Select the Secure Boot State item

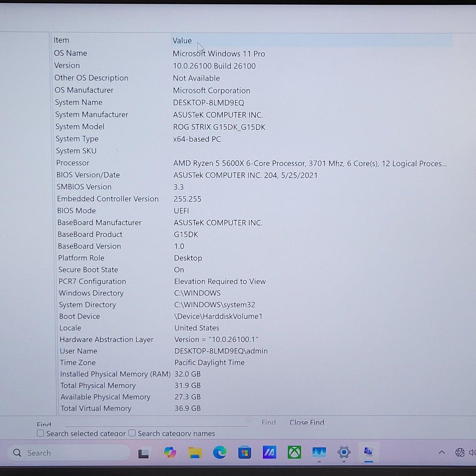pos(88,269)
